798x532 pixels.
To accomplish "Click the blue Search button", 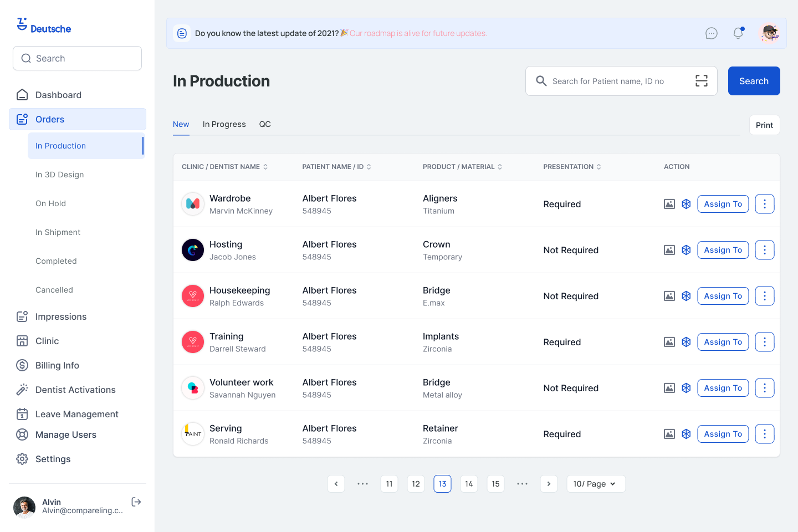I will pyautogui.click(x=754, y=81).
